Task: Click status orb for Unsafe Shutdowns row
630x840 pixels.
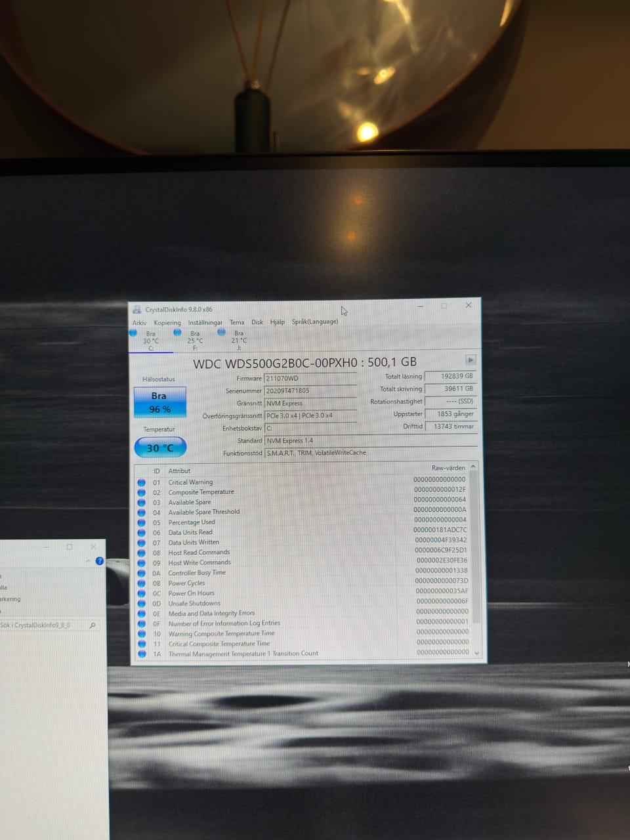Action: 141,604
